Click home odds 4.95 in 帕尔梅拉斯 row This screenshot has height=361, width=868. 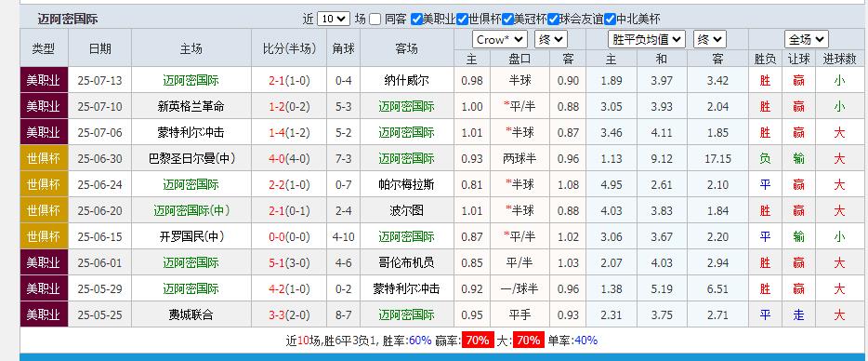[x=612, y=184]
